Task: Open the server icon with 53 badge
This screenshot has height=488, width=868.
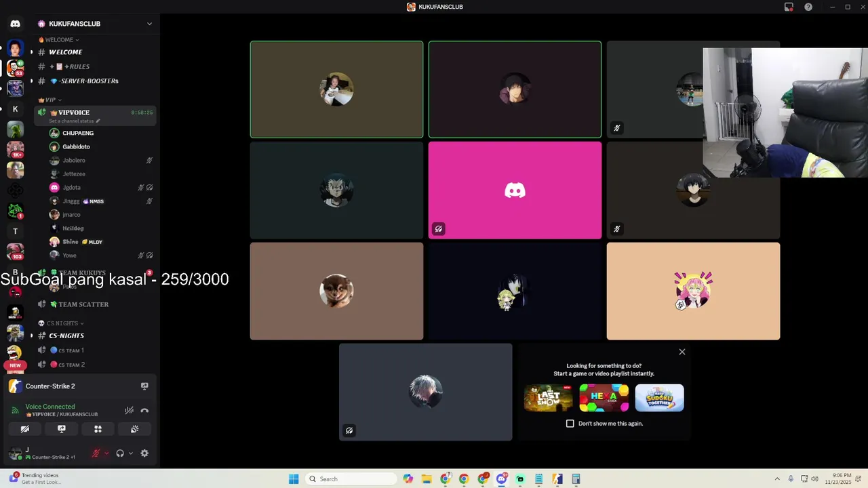Action: (x=15, y=68)
